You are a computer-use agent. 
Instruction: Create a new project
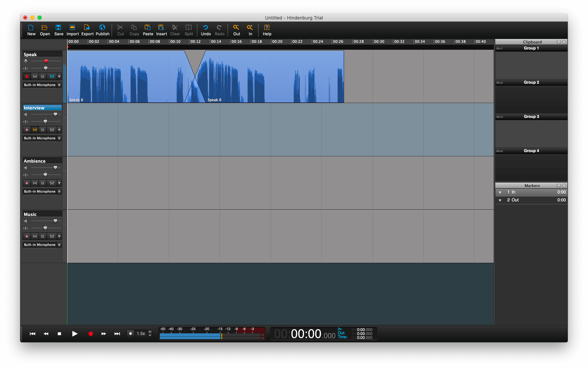pyautogui.click(x=31, y=30)
